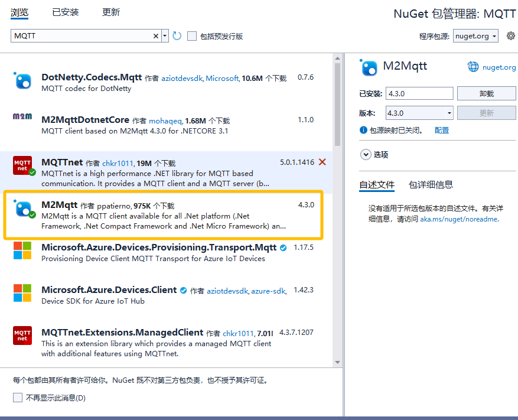Click version number 4.3.7.1207
Image resolution: width=518 pixels, height=420 pixels.
pyautogui.click(x=297, y=333)
